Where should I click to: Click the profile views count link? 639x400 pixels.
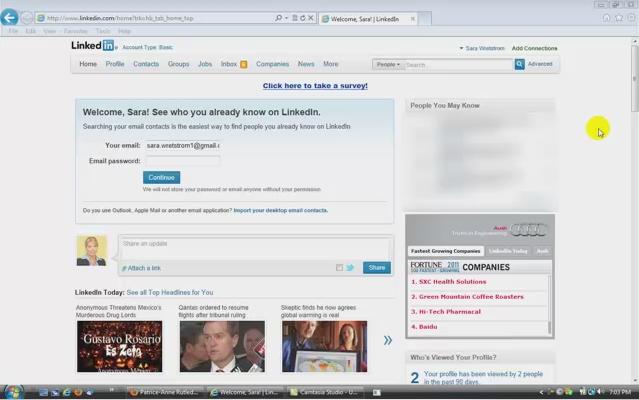click(415, 378)
